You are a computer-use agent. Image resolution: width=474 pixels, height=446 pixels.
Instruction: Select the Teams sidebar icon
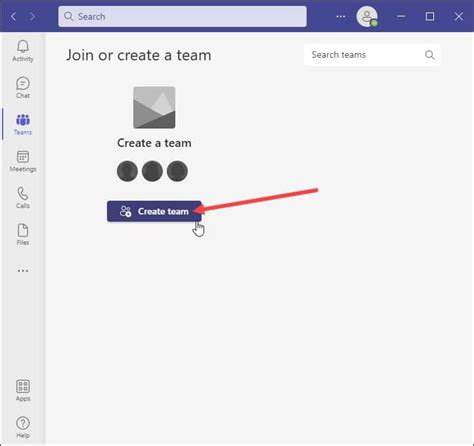23,124
